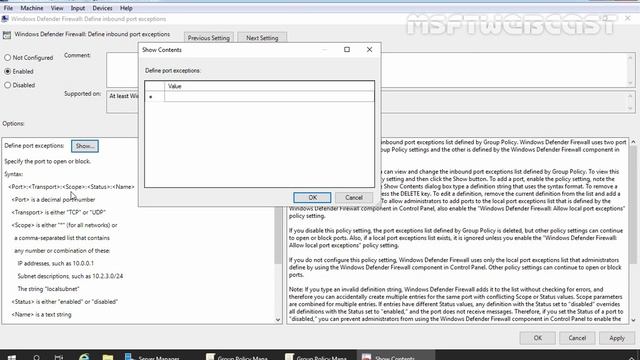
Task: Click the policy setting icon beside the title
Action: (x=7, y=35)
